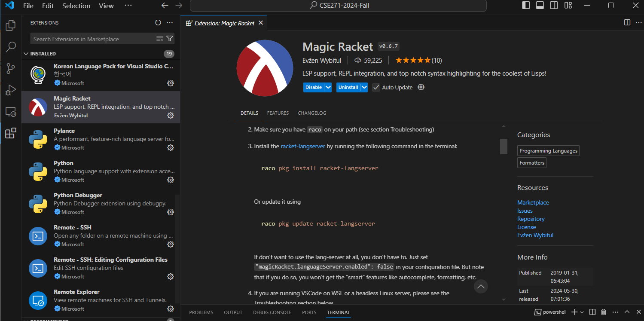Image resolution: width=644 pixels, height=321 pixels.
Task: Open Extensions view more actions menu
Action: pos(170,23)
